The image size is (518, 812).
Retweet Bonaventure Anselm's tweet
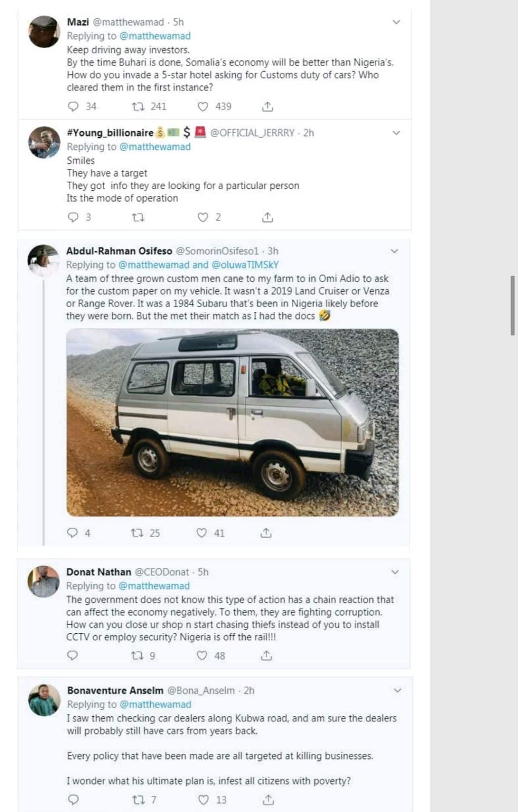(138, 800)
